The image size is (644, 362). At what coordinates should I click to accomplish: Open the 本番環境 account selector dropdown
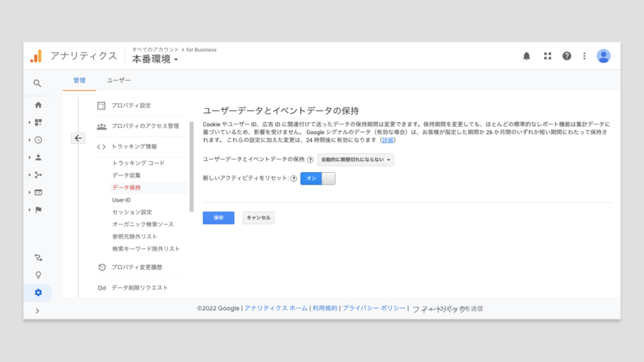(x=155, y=59)
